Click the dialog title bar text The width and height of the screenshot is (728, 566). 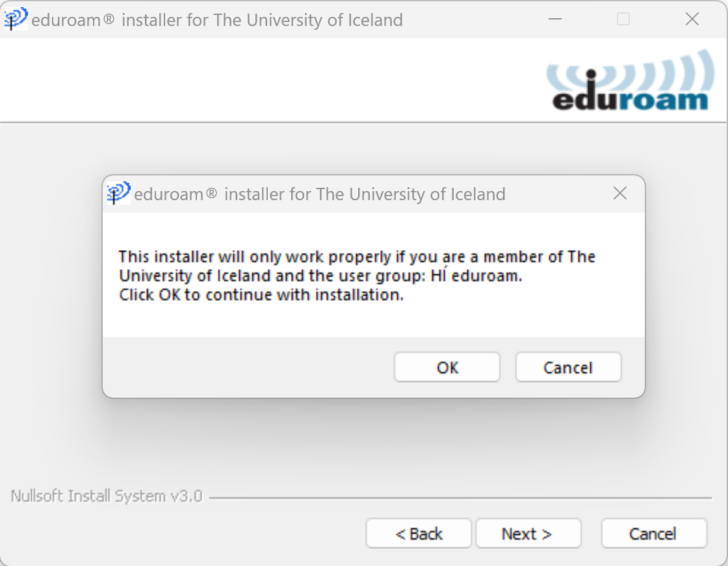pos(319,194)
